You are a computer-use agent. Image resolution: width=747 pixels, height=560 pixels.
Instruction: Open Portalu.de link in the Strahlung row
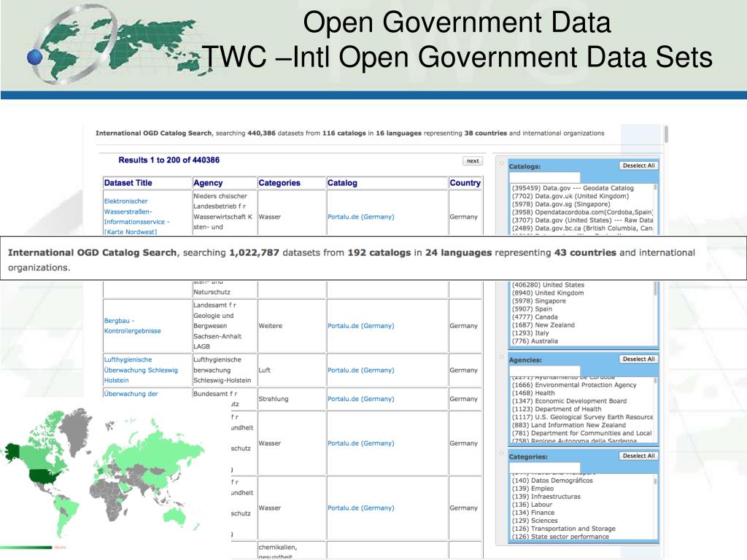360,399
